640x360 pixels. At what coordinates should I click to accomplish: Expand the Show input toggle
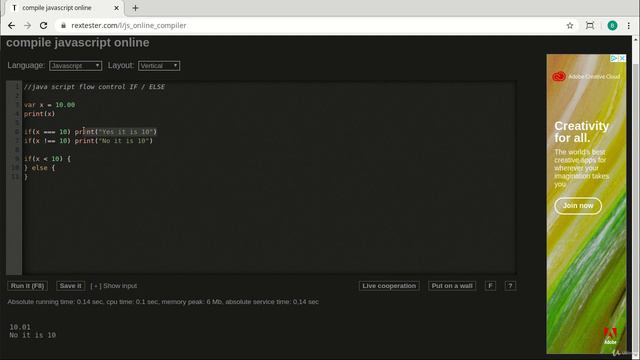click(113, 286)
